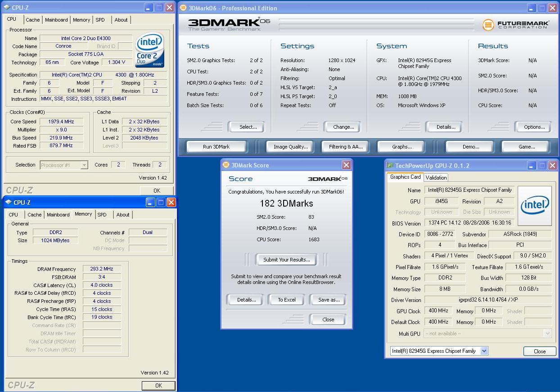
Task: Click the Game button in 3DMark06
Action: (526, 147)
